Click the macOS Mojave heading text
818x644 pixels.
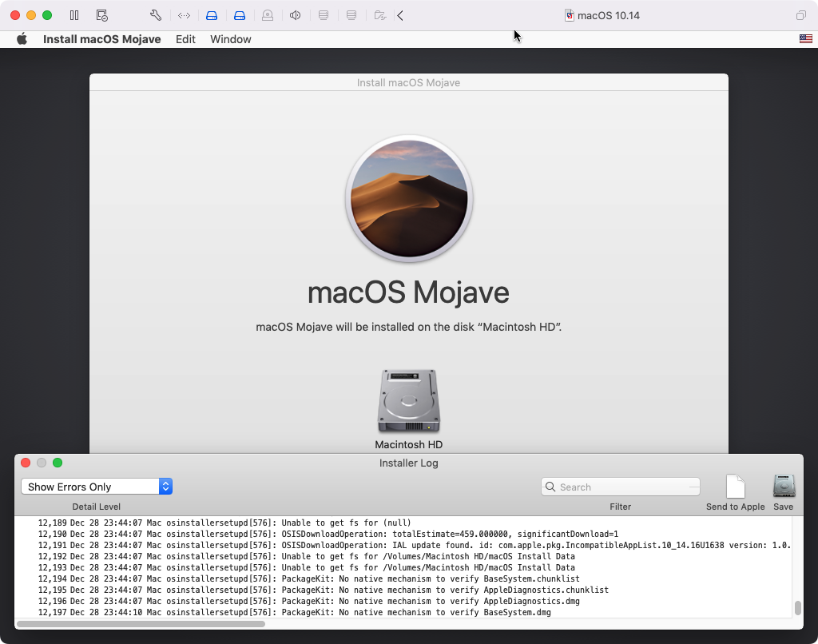coord(408,292)
